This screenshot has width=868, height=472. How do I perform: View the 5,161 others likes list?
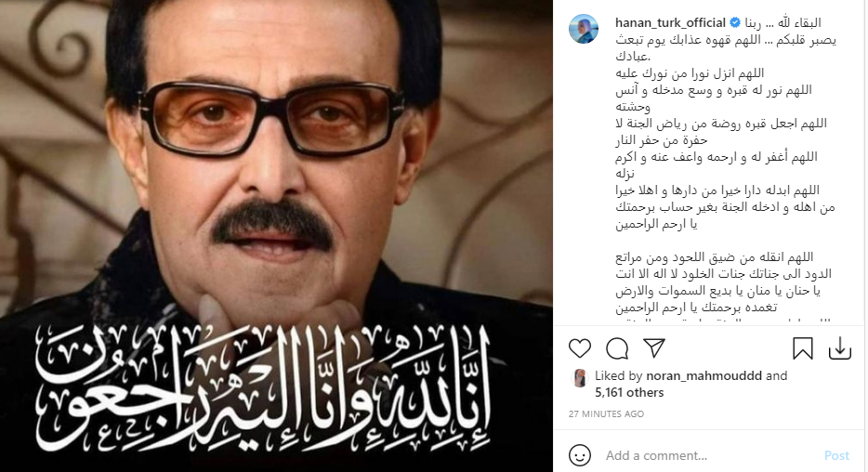click(629, 392)
